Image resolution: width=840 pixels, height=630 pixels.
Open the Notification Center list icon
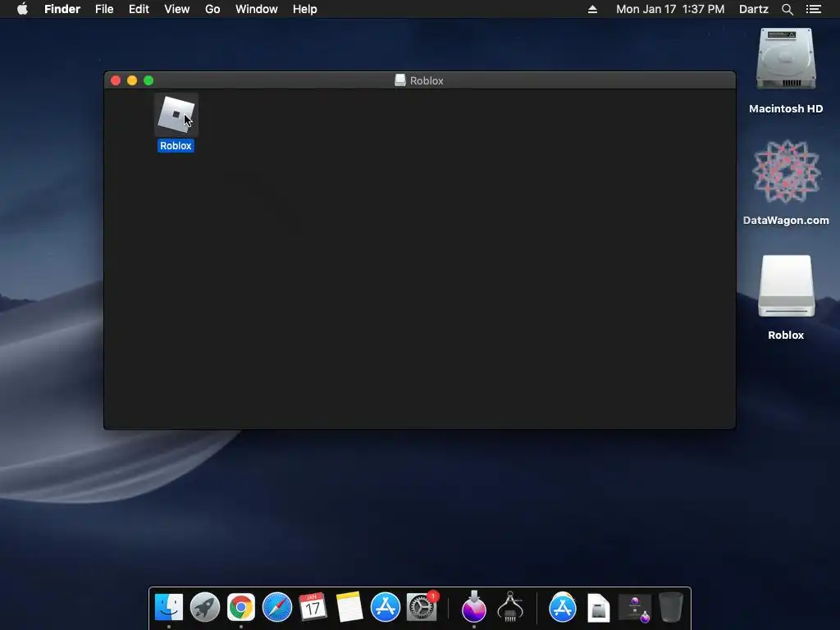coord(814,9)
